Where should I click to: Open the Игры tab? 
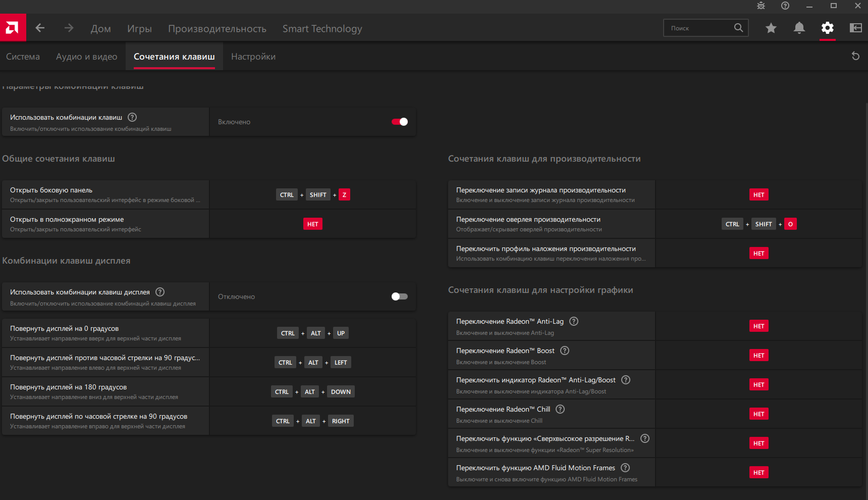point(139,29)
